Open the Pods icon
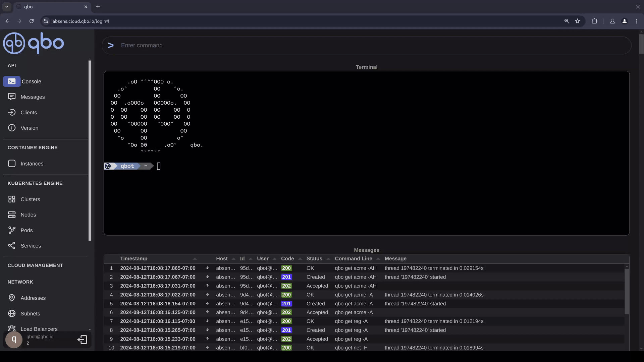This screenshot has height=362, width=644. tap(12, 230)
